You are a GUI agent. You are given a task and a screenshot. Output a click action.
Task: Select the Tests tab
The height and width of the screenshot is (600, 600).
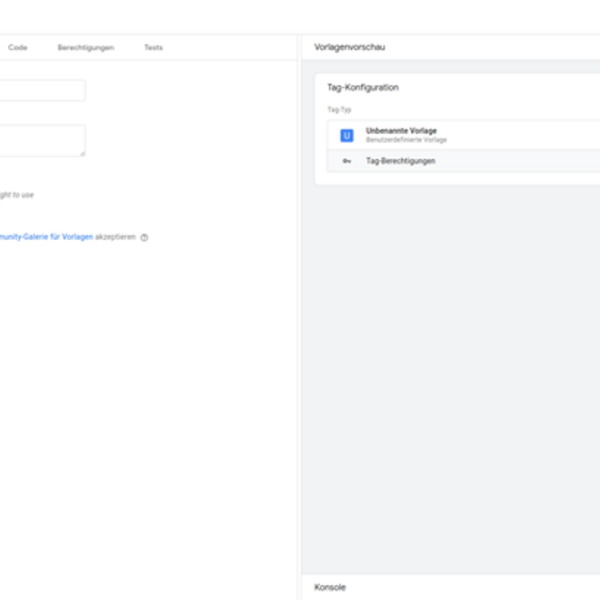[153, 47]
